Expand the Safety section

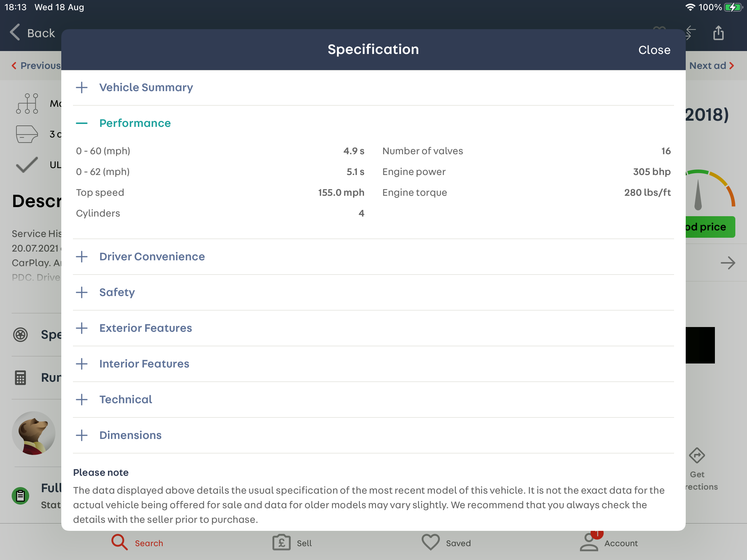[117, 292]
